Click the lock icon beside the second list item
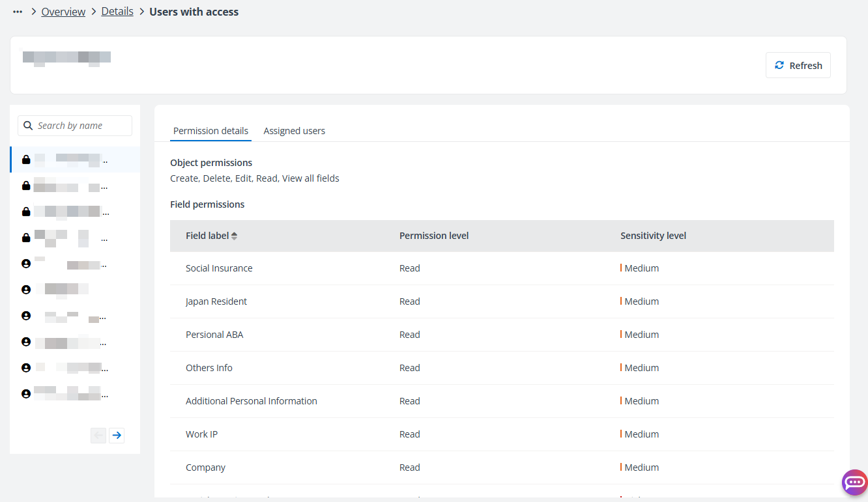868x502 pixels. point(26,186)
